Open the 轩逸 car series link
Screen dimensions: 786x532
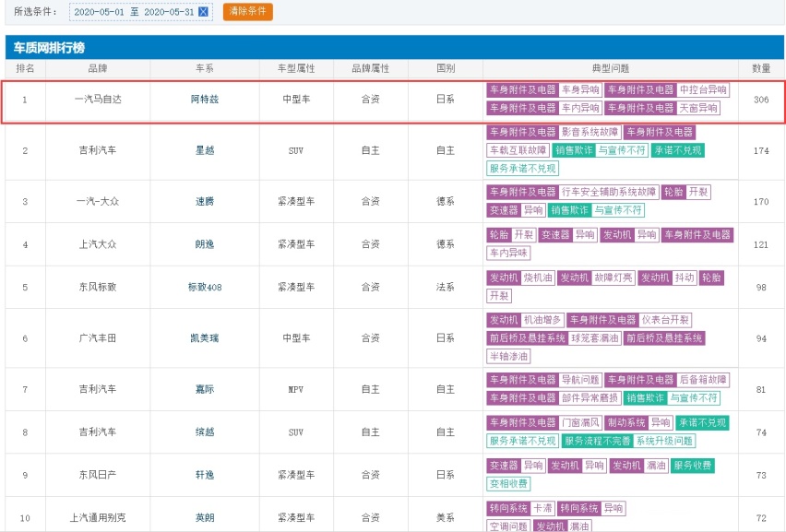coord(205,475)
